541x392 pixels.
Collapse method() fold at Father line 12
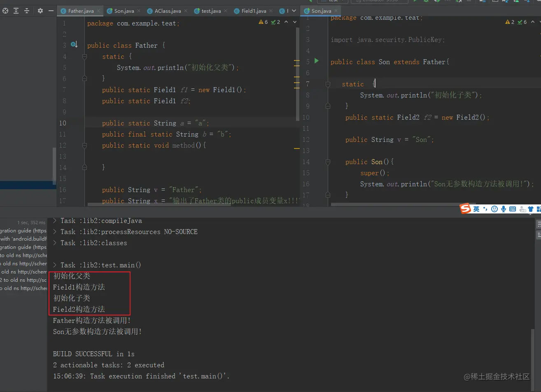[84, 146]
